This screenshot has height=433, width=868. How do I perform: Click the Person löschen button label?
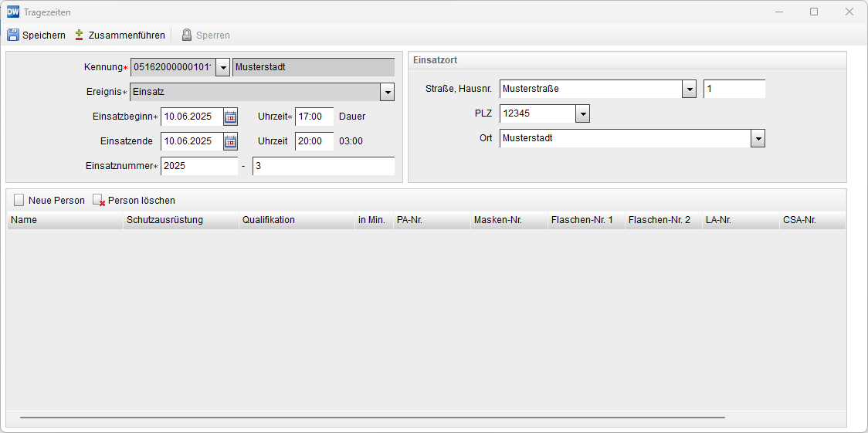click(142, 200)
